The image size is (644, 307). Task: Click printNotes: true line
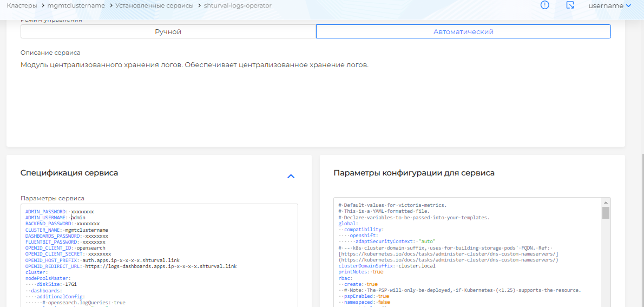click(x=361, y=272)
